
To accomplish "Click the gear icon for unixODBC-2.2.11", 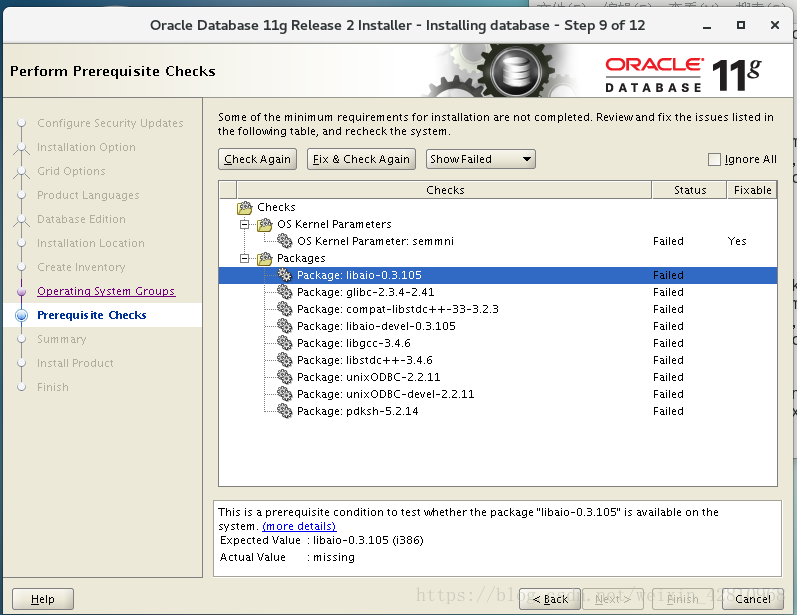I will [285, 377].
